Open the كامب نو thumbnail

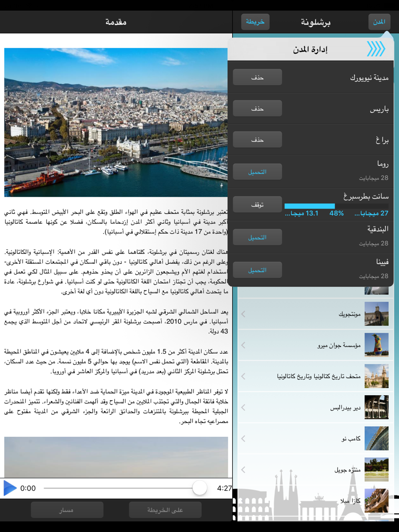376,438
